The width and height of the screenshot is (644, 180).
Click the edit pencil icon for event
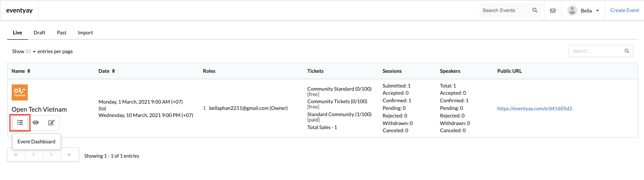51,123
